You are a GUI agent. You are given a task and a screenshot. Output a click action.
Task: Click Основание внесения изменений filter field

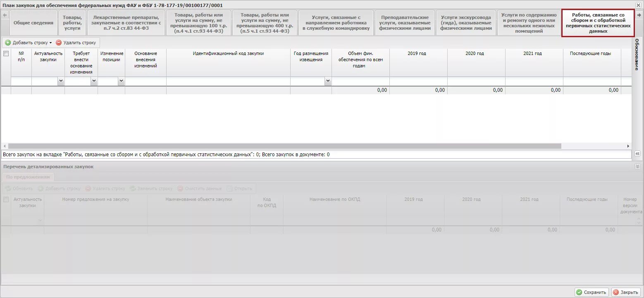tap(145, 81)
